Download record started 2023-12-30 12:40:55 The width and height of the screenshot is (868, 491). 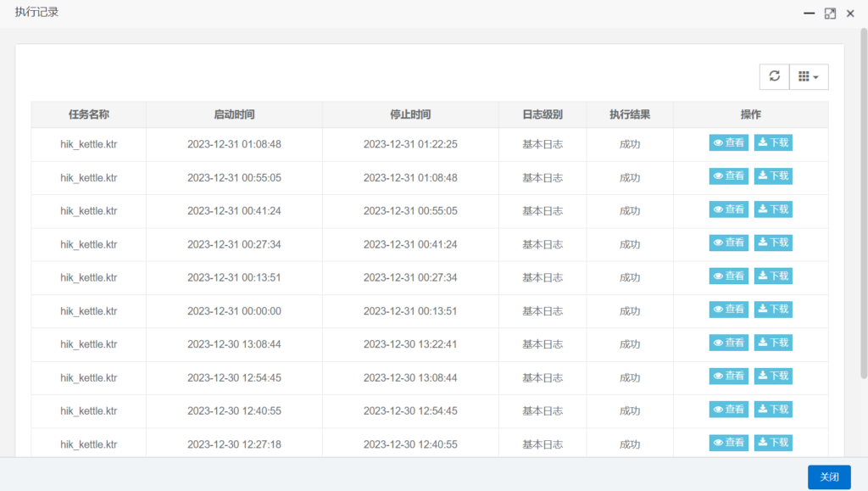pos(773,410)
